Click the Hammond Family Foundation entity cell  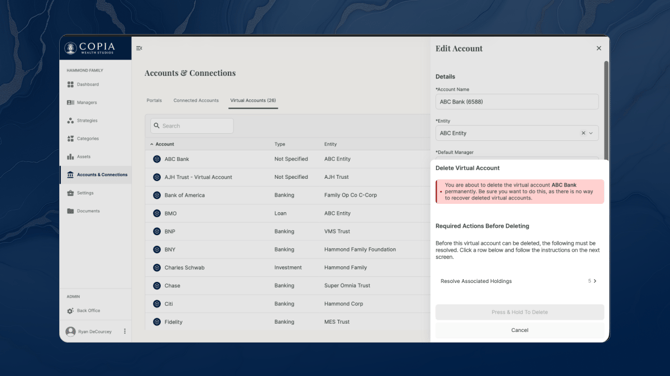pyautogui.click(x=360, y=250)
